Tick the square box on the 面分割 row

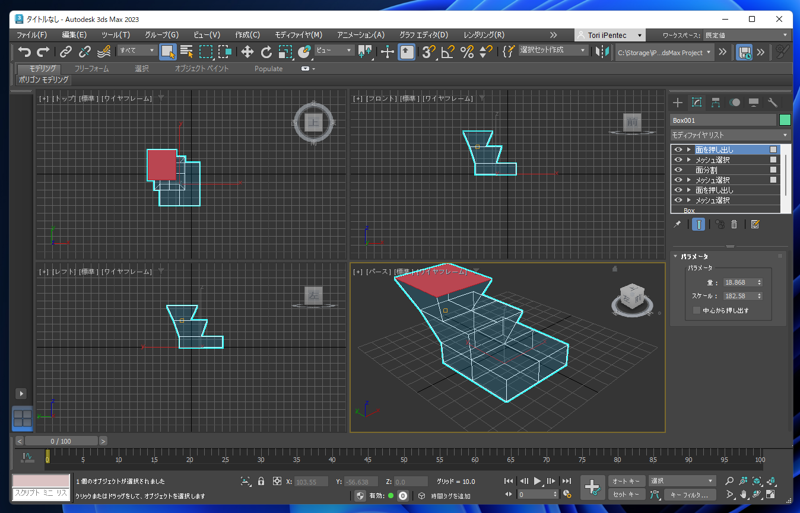pyautogui.click(x=773, y=169)
